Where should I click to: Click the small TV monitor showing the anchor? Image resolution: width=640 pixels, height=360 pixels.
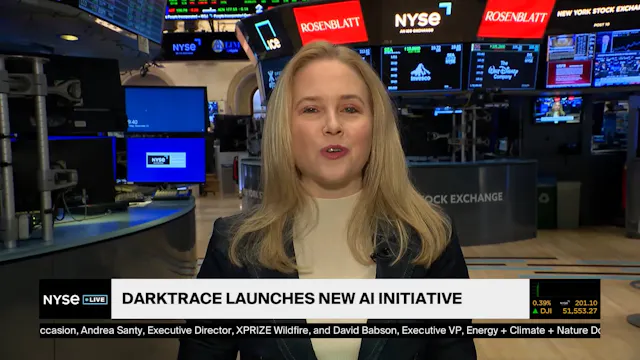(558, 110)
